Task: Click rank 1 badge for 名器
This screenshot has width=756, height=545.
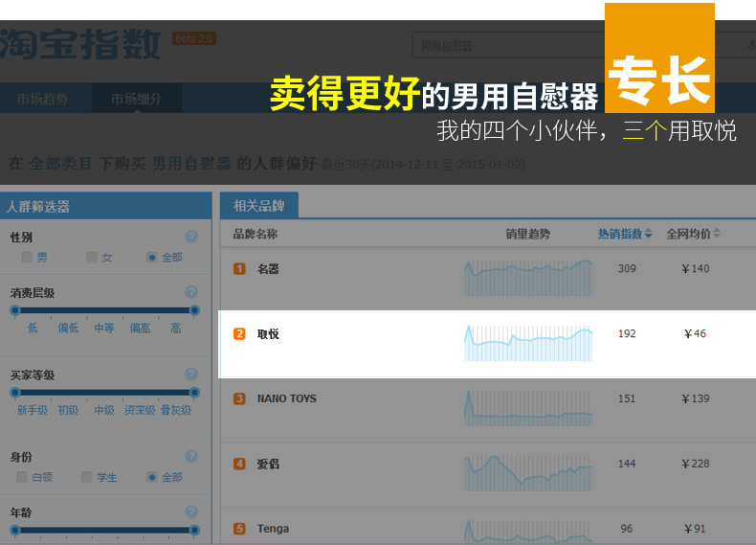Action: point(239,269)
